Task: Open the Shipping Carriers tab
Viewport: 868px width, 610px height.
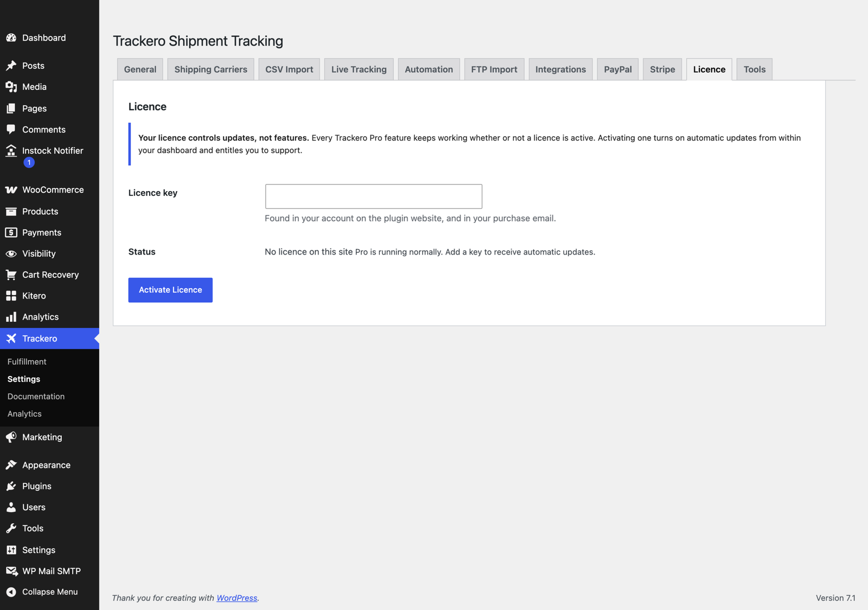Action: (210, 69)
